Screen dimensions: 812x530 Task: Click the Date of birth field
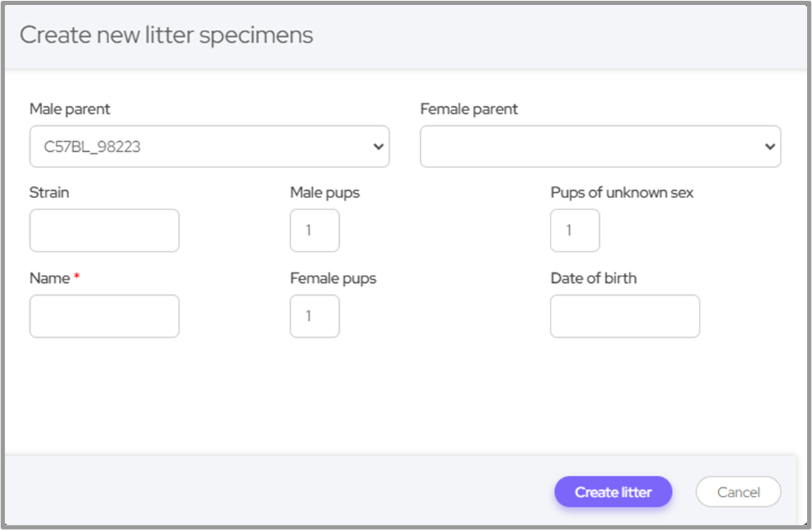tap(625, 316)
